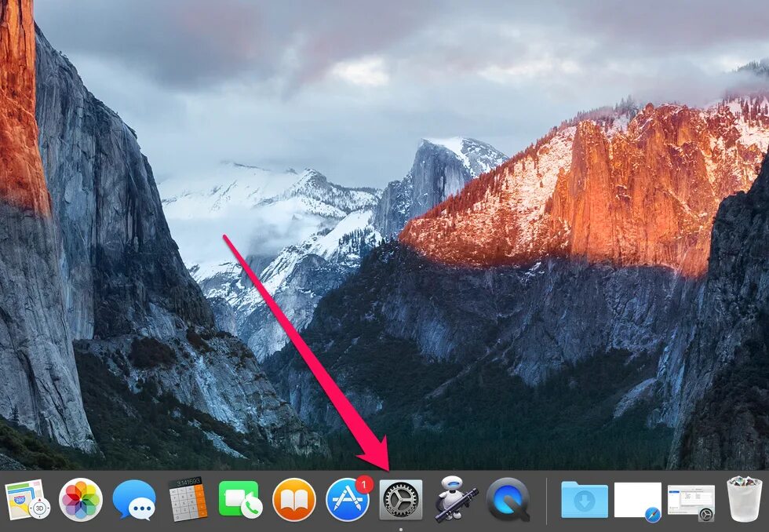
Task: Launch Automator robot icon
Action: click(x=455, y=498)
